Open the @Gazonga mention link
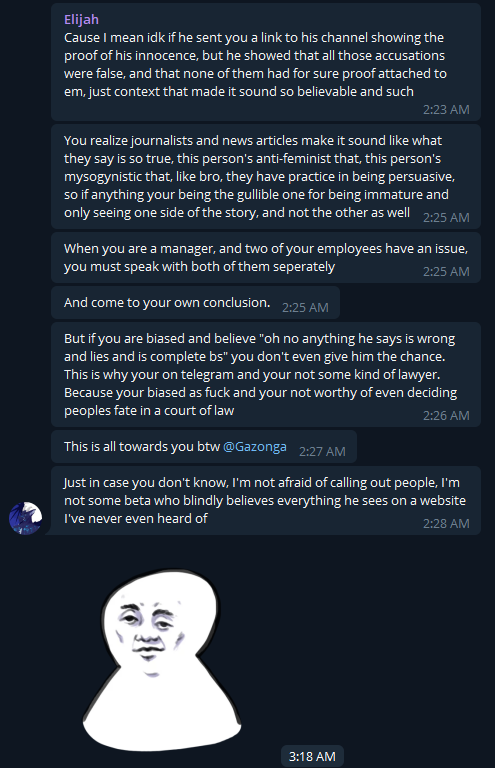Screen dimensions: 495x768 click(x=255, y=447)
